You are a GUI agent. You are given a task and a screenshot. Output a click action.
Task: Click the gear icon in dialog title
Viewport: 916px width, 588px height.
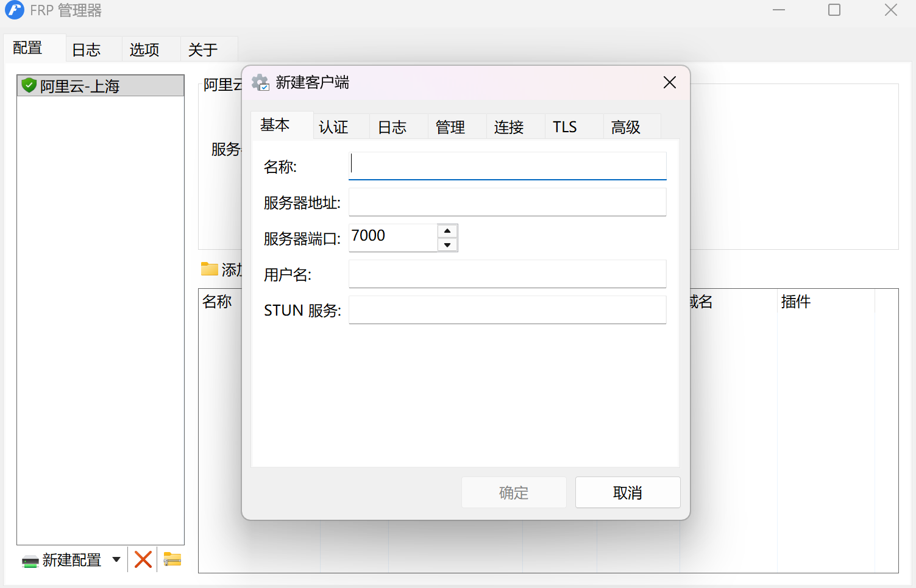pos(260,82)
